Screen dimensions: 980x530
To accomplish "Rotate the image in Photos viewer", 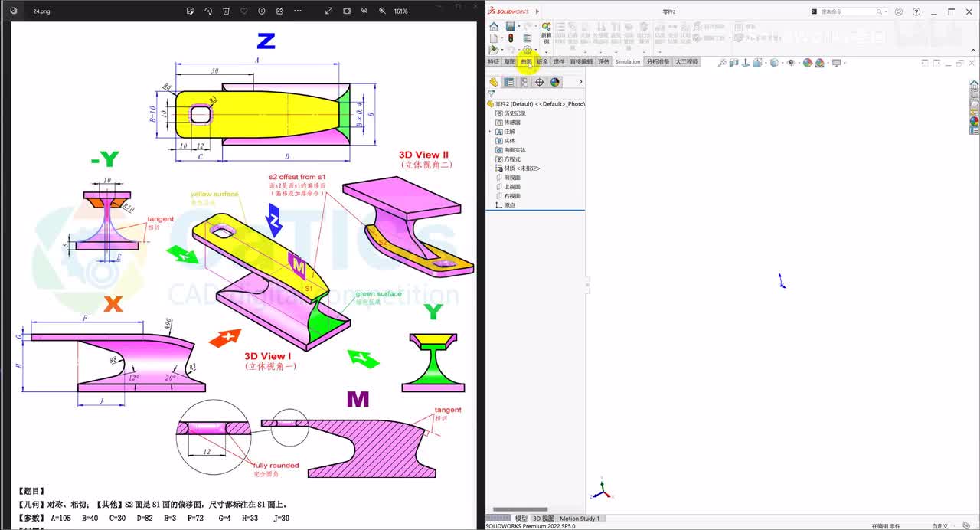I will [x=208, y=11].
